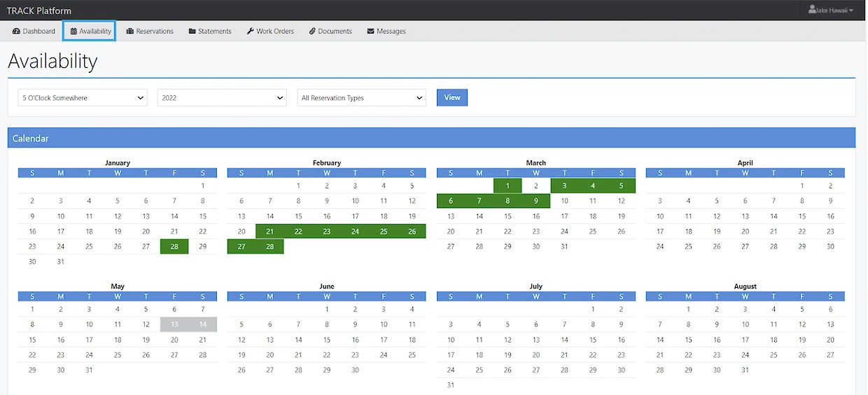Click the Dashboard gauge icon
The width and height of the screenshot is (868, 395).
tap(17, 32)
